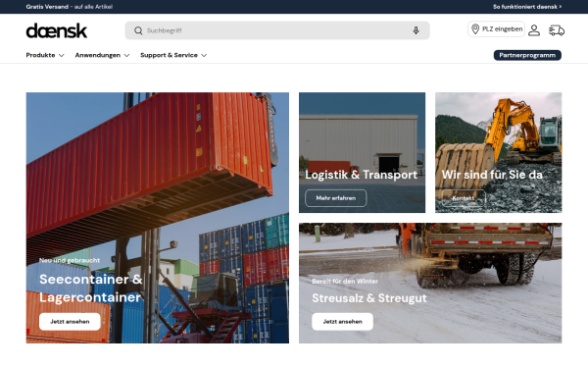Expand the Produkte menu

coord(45,55)
